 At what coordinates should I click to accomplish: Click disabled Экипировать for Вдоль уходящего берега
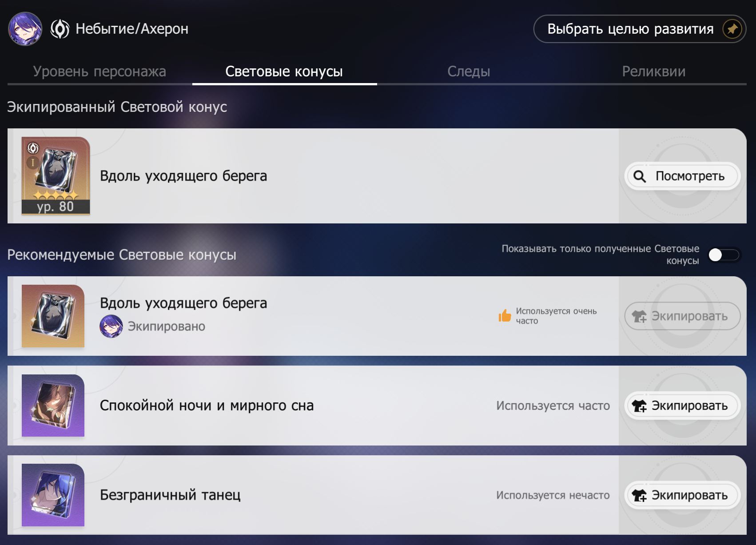click(x=683, y=316)
